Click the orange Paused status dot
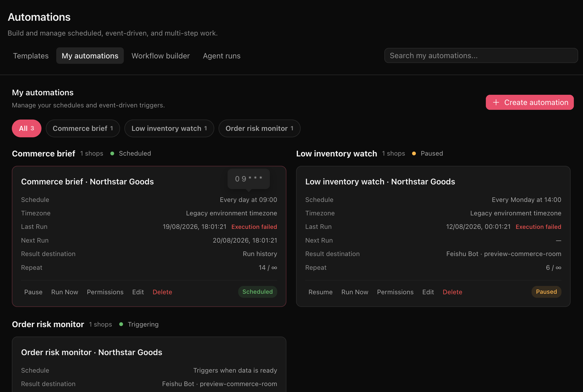This screenshot has width=583, height=392. (414, 153)
